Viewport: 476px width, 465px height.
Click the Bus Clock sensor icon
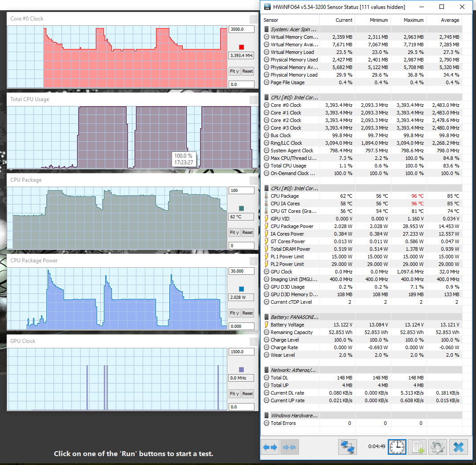[267, 135]
